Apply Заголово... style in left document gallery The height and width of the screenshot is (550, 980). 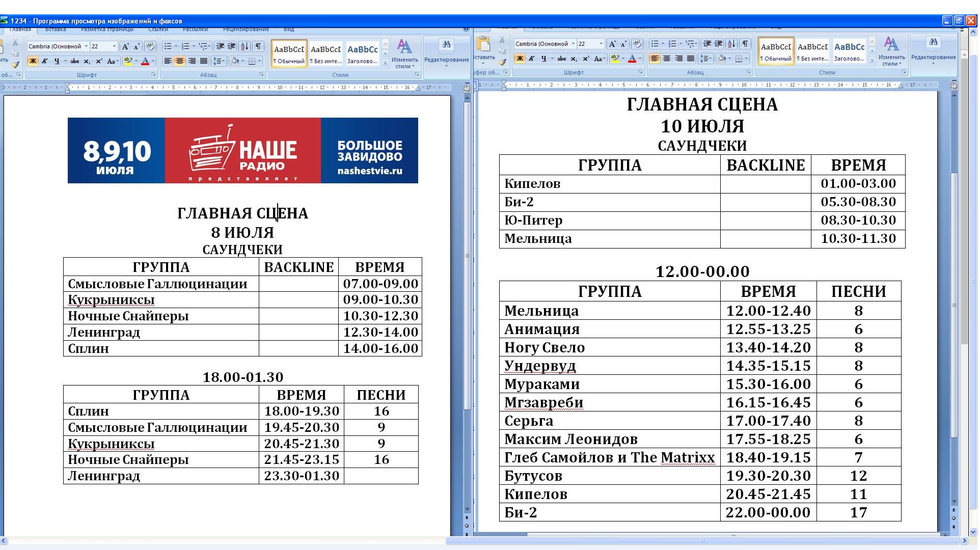362,53
